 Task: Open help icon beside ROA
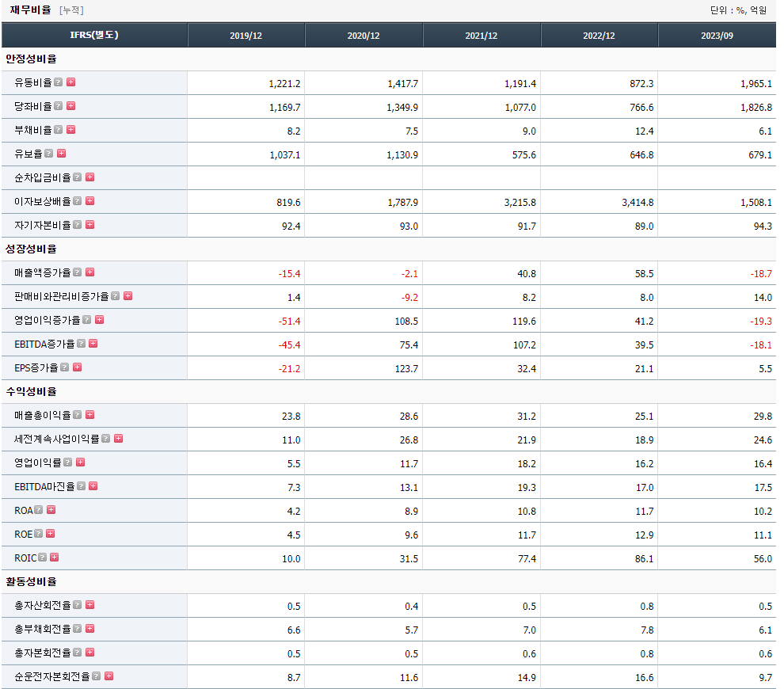[39, 509]
